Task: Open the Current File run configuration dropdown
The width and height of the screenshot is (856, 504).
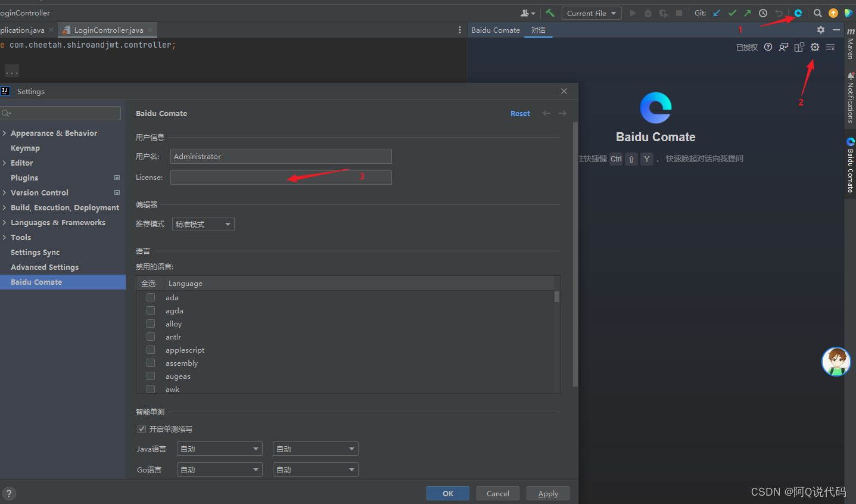Action: click(592, 13)
